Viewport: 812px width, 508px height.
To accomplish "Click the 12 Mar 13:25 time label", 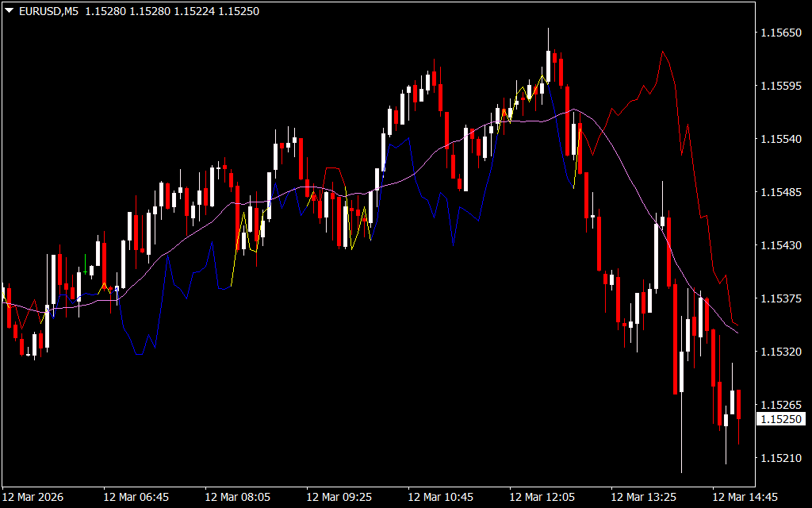I will tap(644, 497).
